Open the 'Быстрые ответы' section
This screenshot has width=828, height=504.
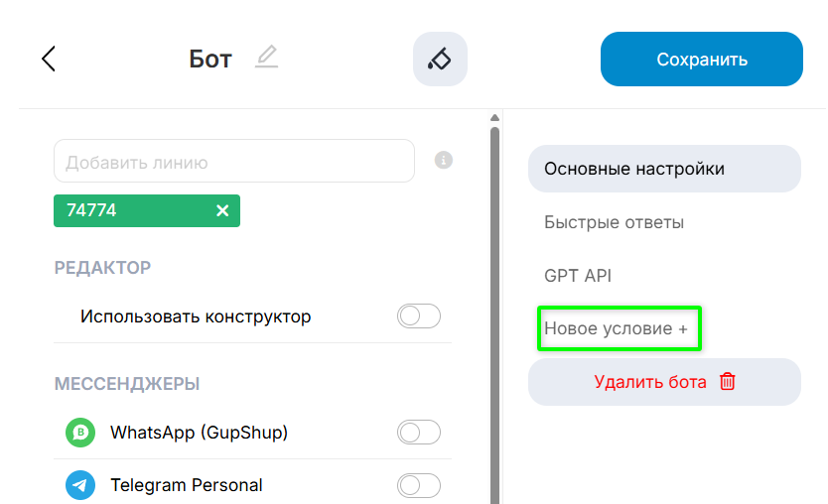point(614,222)
